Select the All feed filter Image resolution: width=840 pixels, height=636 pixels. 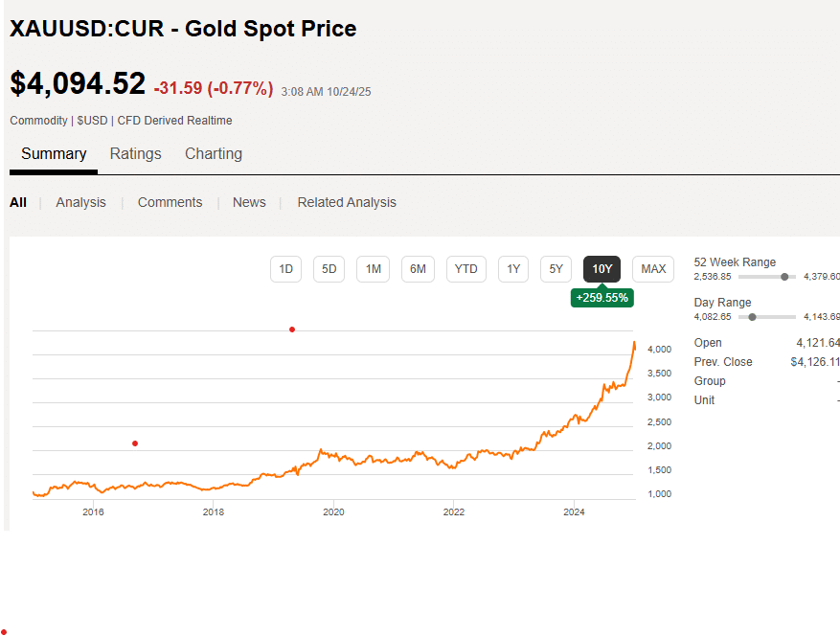tap(18, 202)
